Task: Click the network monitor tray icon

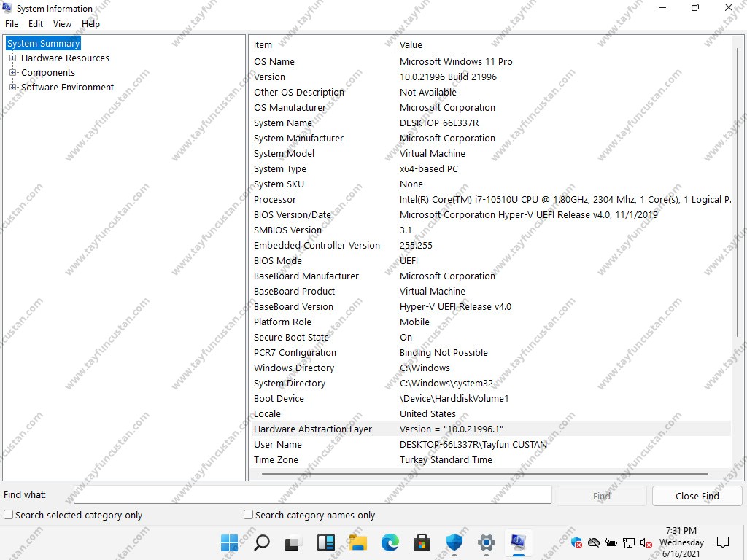Action: [629, 542]
